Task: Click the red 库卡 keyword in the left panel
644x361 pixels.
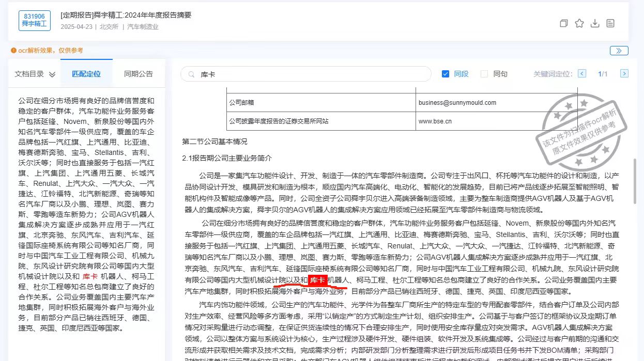Action: [x=90, y=277]
